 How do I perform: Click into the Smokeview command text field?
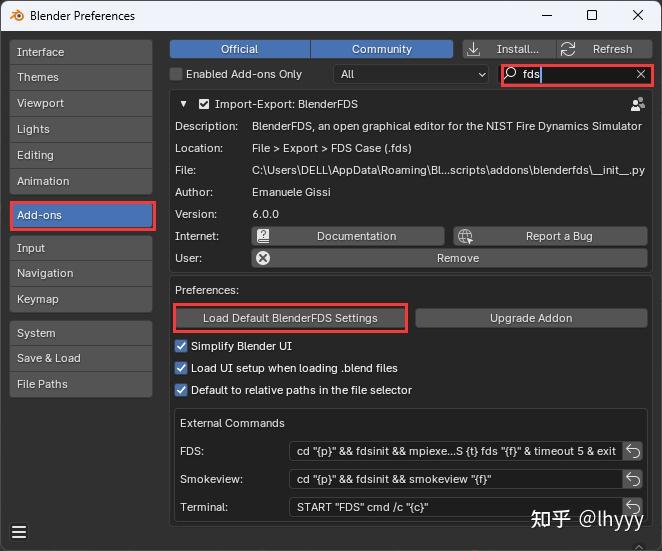455,479
